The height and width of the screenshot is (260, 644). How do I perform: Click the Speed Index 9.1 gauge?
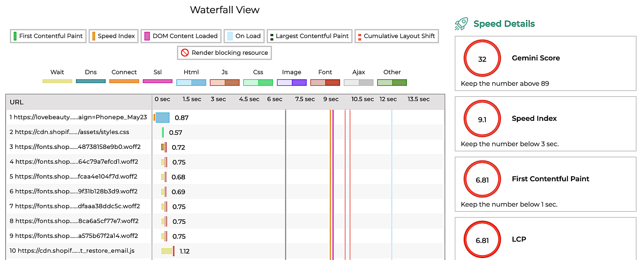click(482, 119)
